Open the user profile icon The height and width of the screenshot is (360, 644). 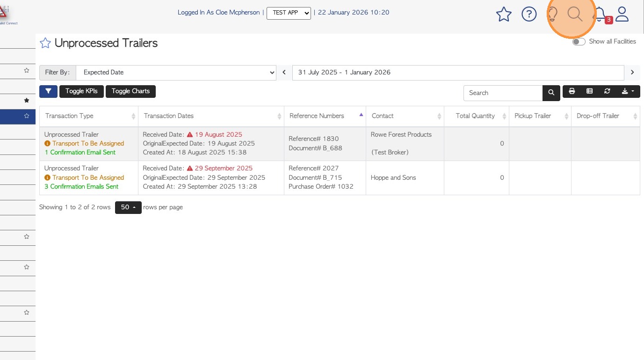(622, 15)
